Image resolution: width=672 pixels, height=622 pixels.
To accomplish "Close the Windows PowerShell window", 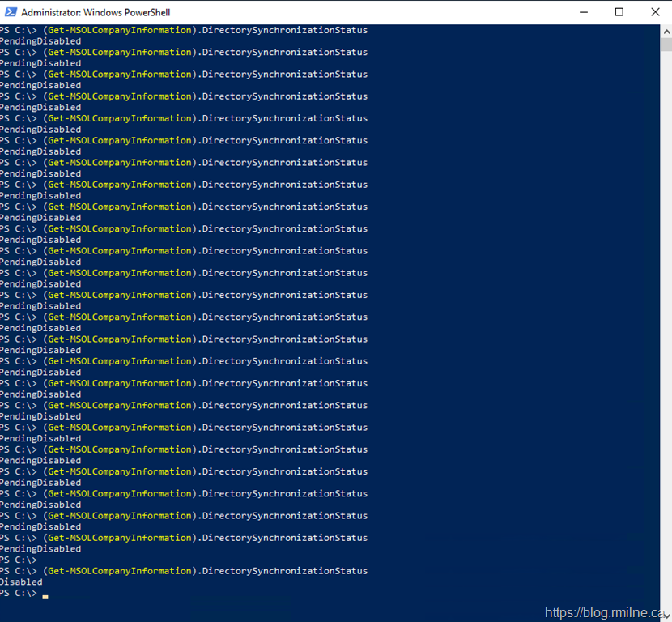I will pos(655,12).
